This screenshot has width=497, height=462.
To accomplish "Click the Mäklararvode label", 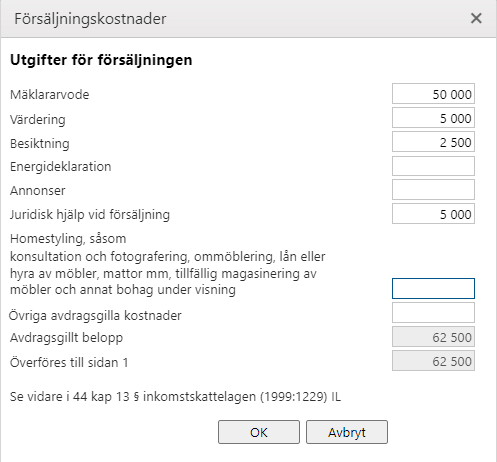I will tap(50, 95).
